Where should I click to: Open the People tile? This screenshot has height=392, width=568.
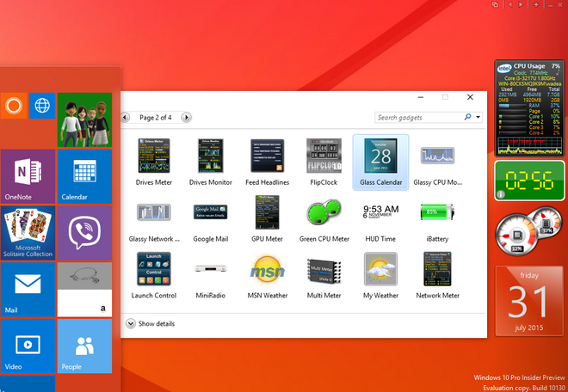pyautogui.click(x=84, y=346)
